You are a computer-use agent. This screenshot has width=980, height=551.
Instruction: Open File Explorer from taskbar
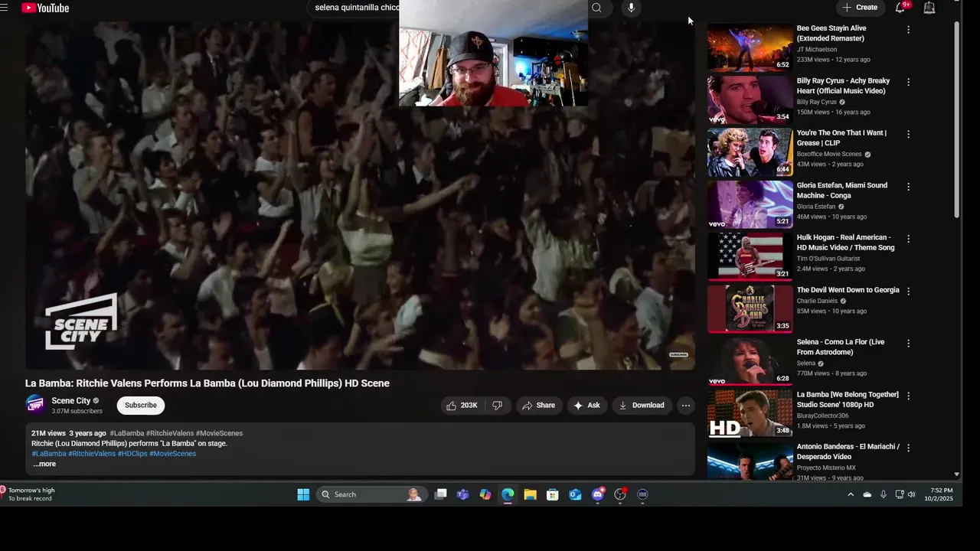coord(530,494)
